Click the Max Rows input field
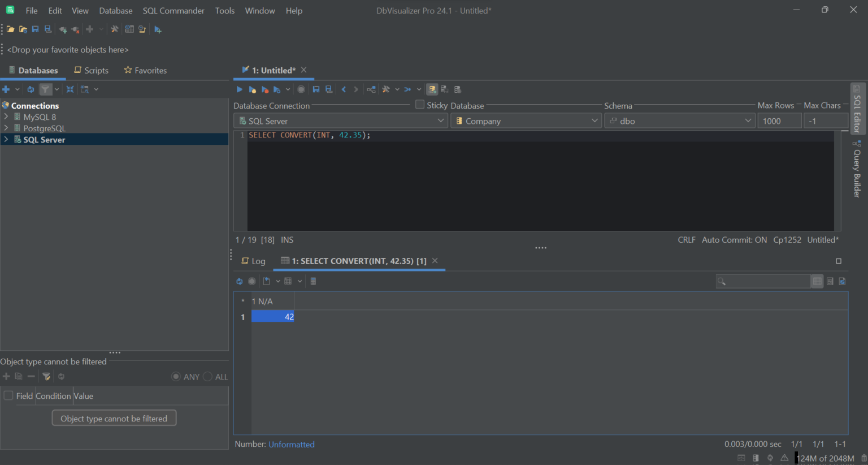868x465 pixels. tap(779, 121)
